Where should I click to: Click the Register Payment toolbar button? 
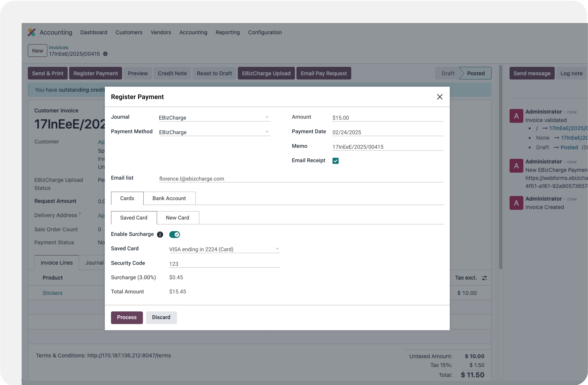tap(96, 73)
